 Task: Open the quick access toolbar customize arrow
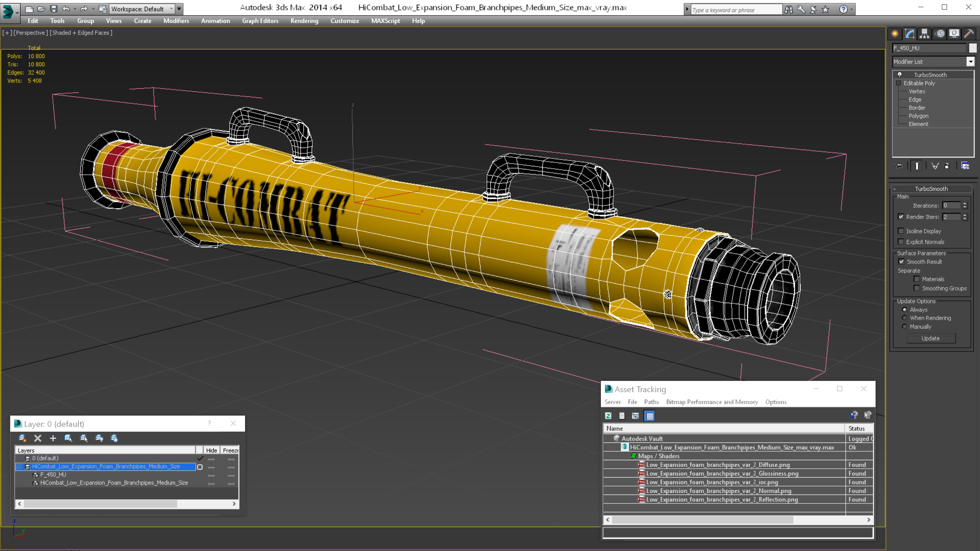(x=179, y=9)
